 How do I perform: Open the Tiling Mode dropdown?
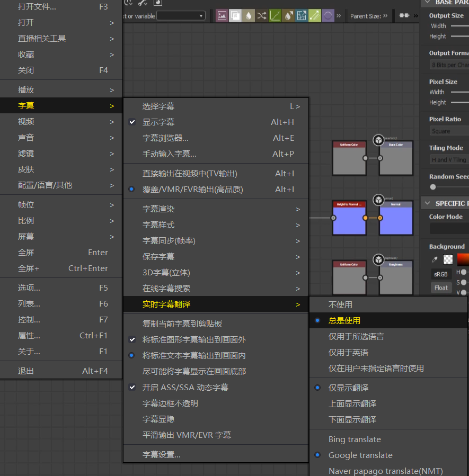pos(449,159)
